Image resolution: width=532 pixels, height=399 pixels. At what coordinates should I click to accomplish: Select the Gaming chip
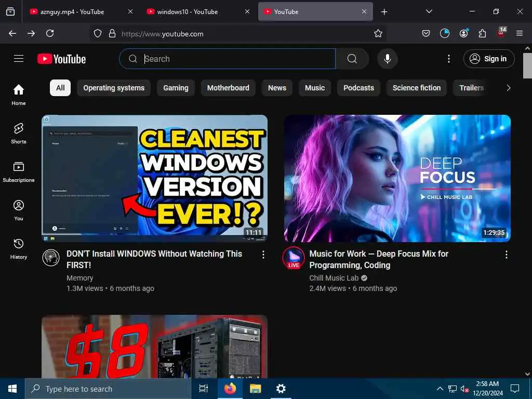tap(176, 88)
